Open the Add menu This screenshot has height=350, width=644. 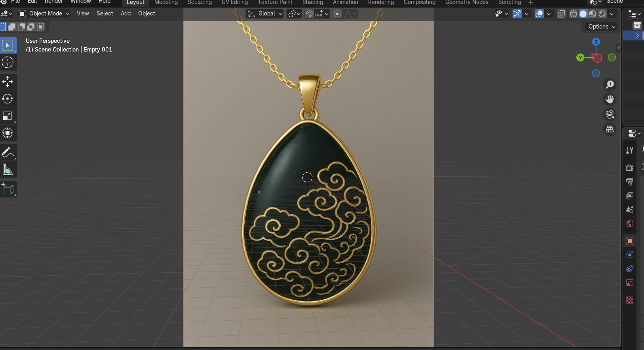[x=125, y=13]
